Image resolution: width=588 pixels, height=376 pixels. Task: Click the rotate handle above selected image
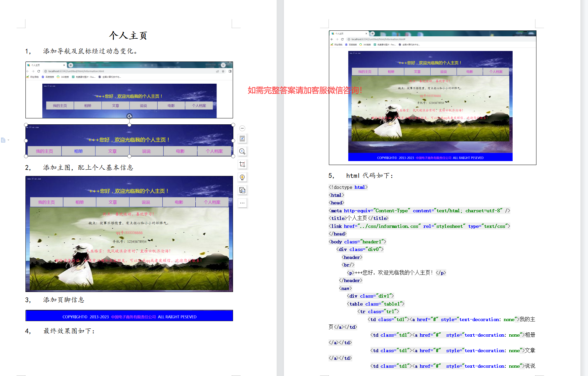coord(130,116)
